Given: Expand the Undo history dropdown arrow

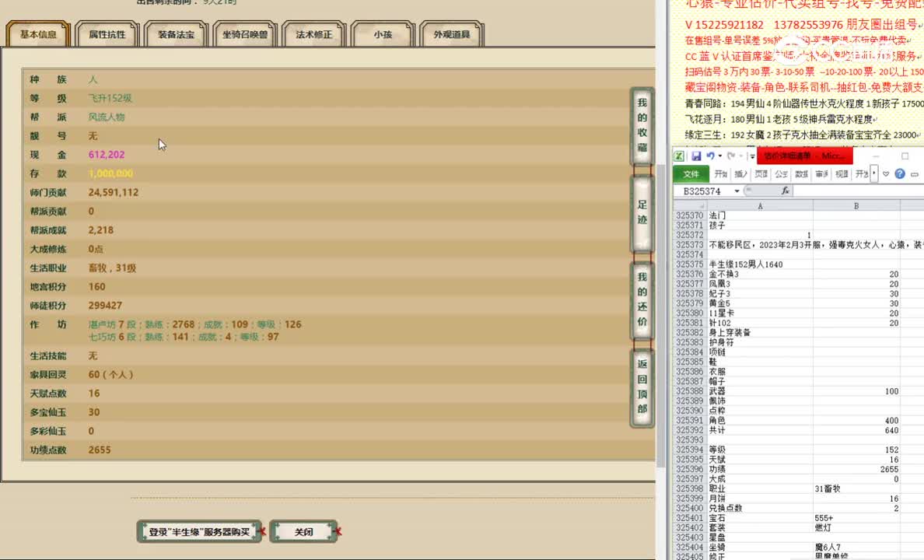Looking at the screenshot, I should point(719,156).
